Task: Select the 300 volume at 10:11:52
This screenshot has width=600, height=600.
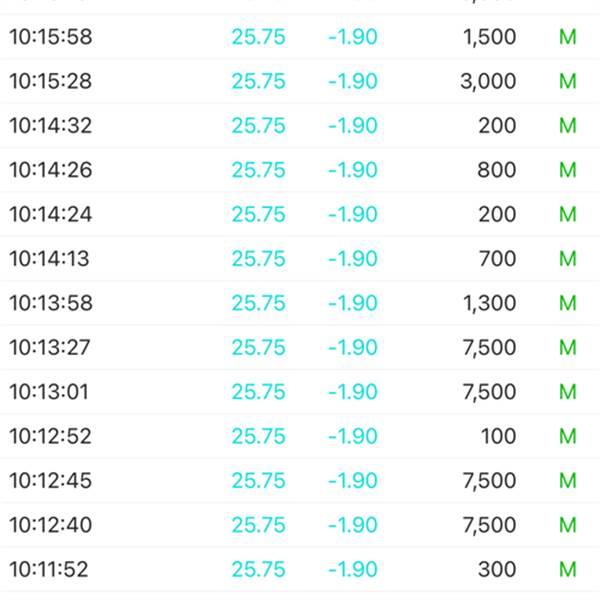Action: [497, 570]
